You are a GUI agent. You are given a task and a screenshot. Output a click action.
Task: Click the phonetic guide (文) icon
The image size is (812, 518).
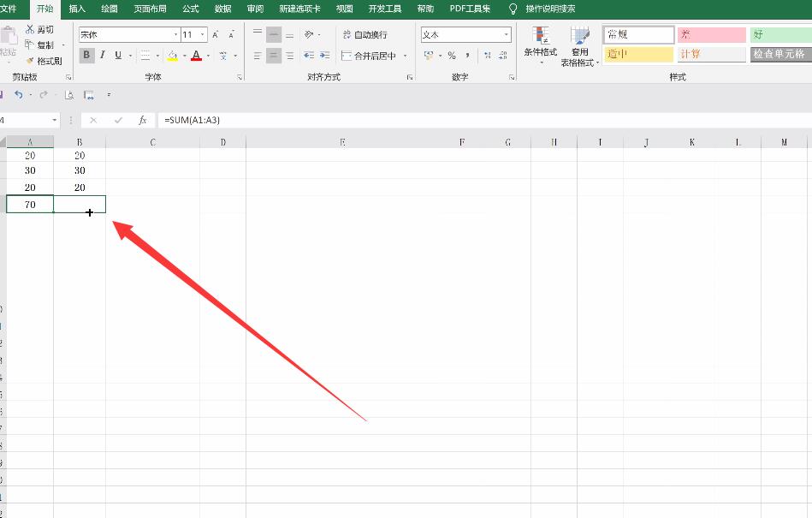tap(222, 56)
